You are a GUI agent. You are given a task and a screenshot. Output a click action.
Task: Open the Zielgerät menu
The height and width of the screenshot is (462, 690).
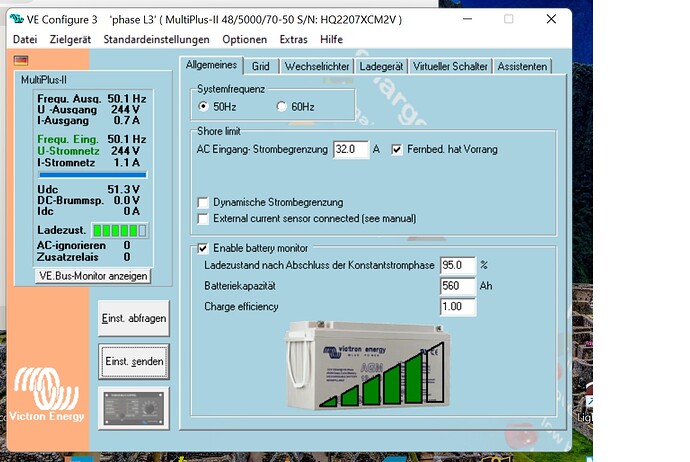tap(70, 40)
